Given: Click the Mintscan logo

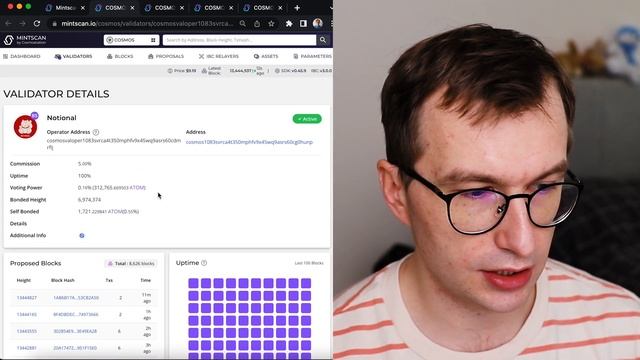Looking at the screenshot, I should pos(25,40).
